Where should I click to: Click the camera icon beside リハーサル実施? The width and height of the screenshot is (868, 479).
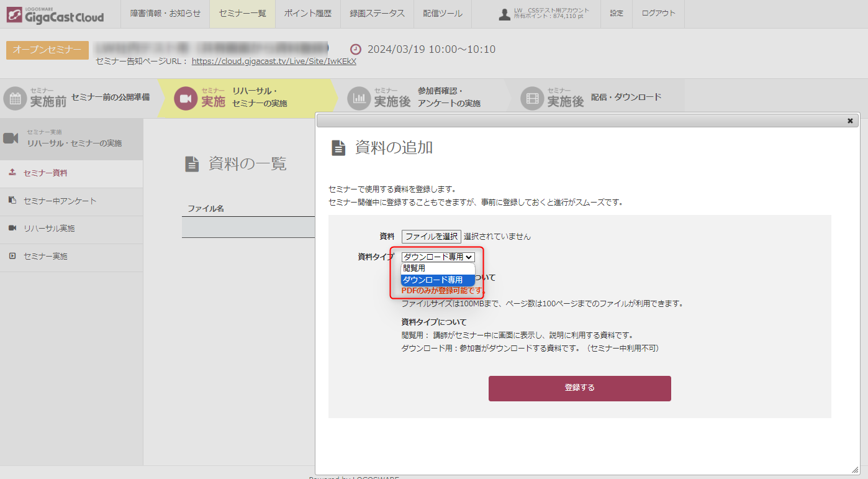point(12,228)
